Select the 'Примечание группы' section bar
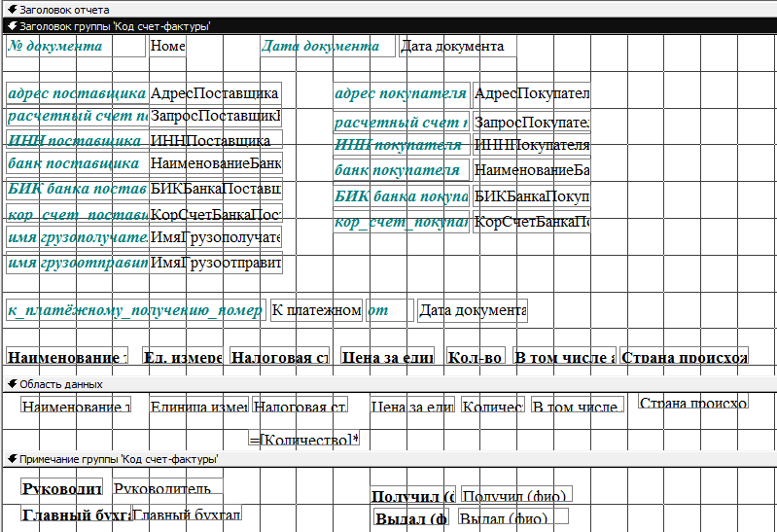 tap(389, 459)
